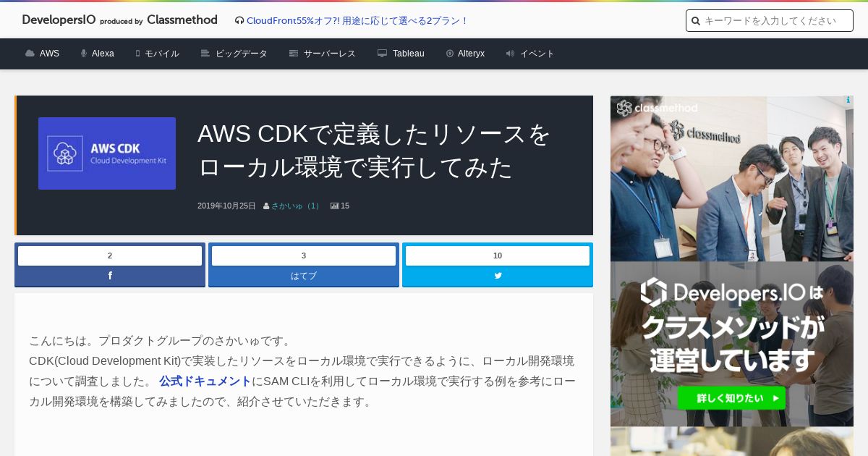Click the share count icon showing 15
This screenshot has width=868, height=456.
pyautogui.click(x=335, y=206)
